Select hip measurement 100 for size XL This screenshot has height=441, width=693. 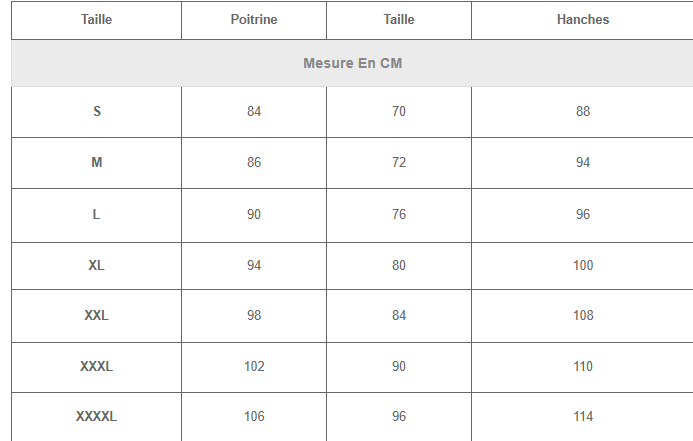pyautogui.click(x=583, y=266)
